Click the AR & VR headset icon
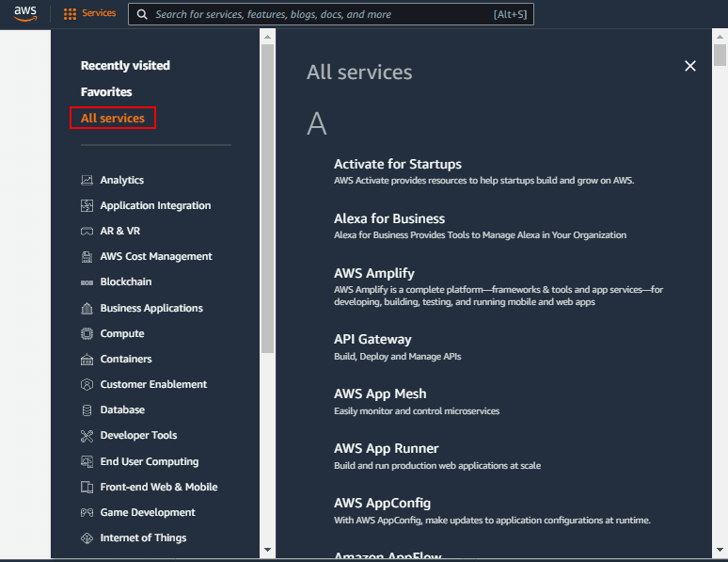The height and width of the screenshot is (562, 728). point(87,231)
